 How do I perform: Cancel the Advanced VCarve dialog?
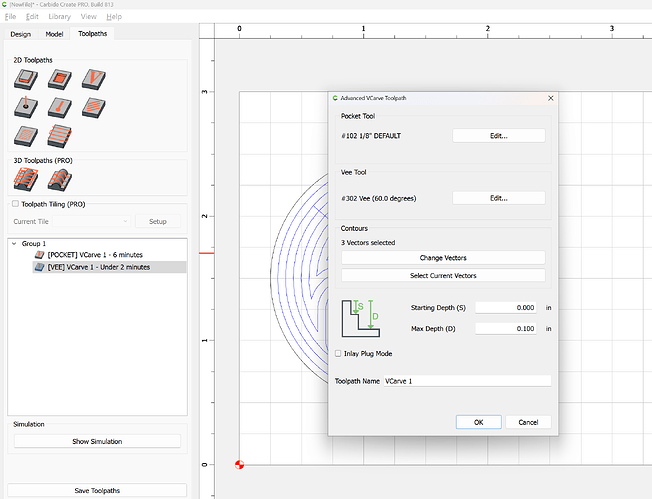pyautogui.click(x=528, y=422)
